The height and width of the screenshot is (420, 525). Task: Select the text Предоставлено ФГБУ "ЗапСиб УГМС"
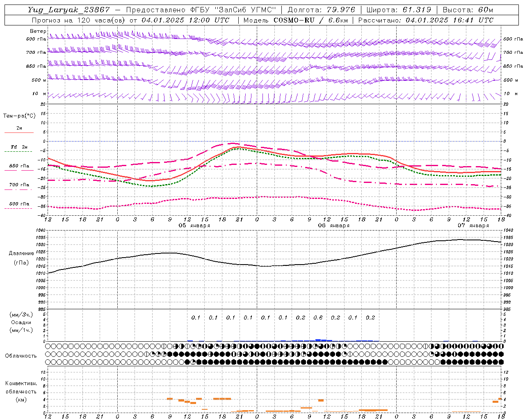click(201, 10)
